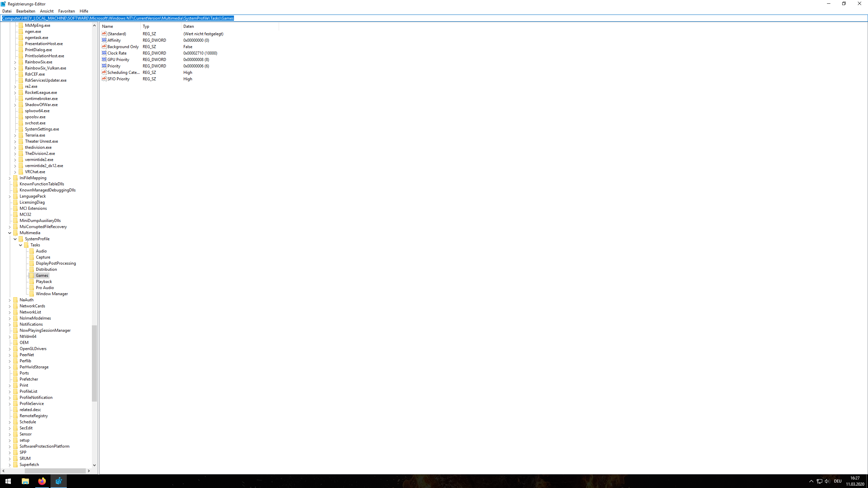Click the (Standard) default value icon
Screen dimensions: 868x488
coord(104,34)
